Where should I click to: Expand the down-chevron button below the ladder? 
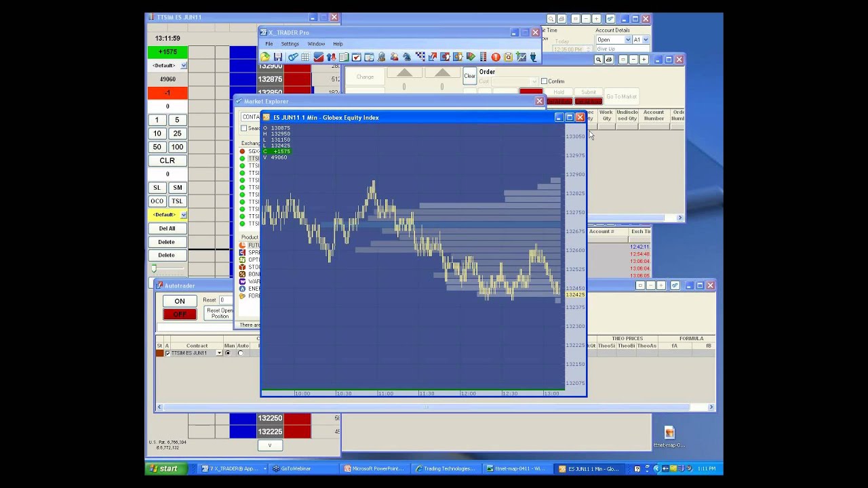pos(269,445)
